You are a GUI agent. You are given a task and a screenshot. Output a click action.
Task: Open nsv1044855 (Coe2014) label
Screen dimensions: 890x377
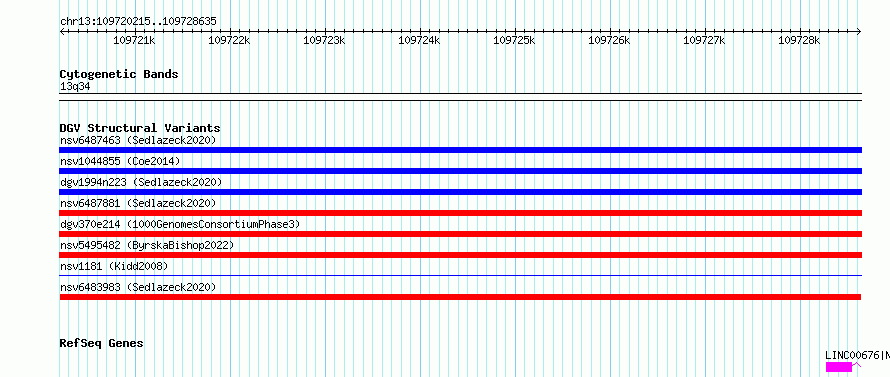(120, 161)
